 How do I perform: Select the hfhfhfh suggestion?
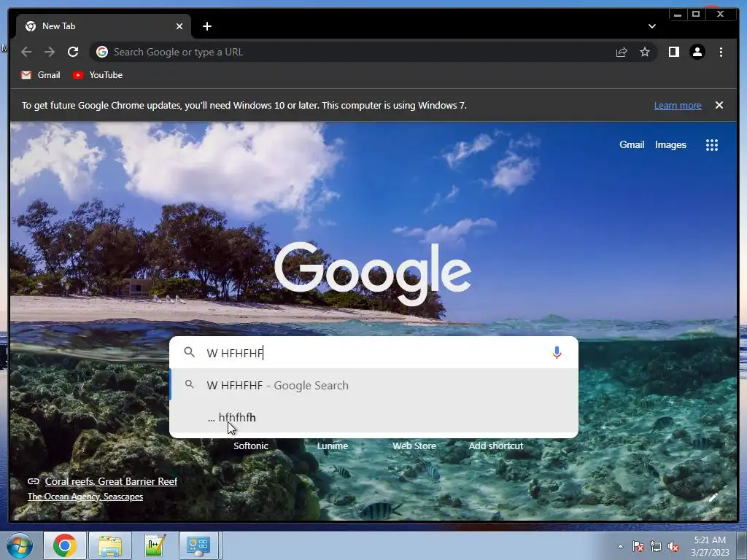pos(374,418)
